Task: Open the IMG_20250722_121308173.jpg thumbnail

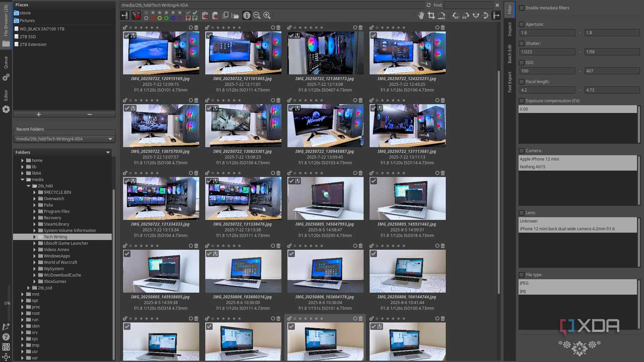Action: [x=325, y=53]
